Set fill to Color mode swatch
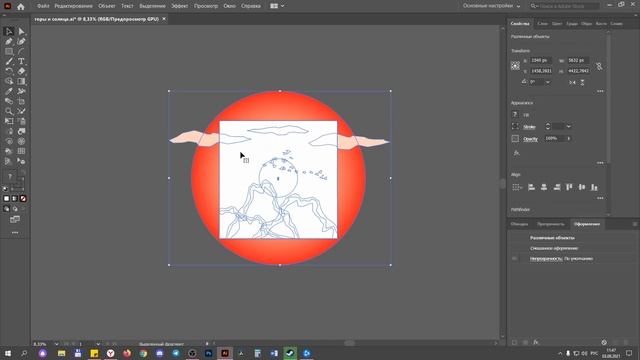Viewport: 640px width, 360px height. pyautogui.click(x=6, y=199)
